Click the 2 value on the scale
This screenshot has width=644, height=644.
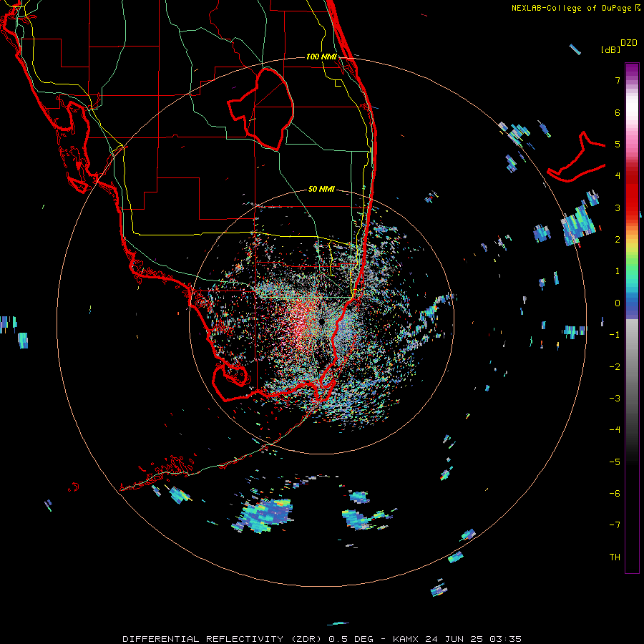[618, 240]
